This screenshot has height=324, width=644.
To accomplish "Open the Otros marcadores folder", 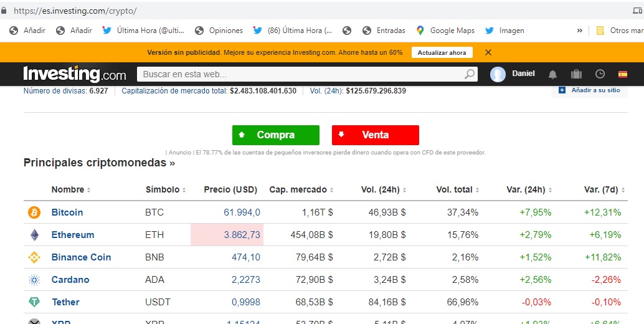I will (x=620, y=31).
